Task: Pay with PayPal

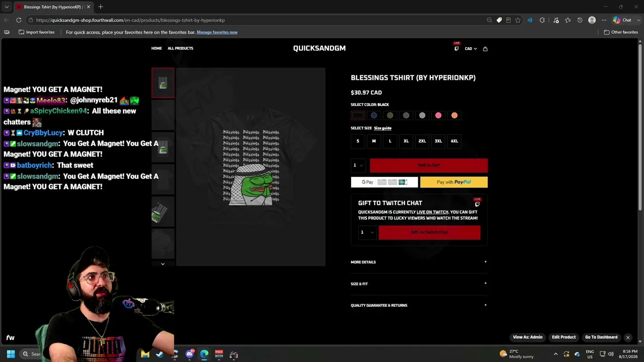Action: [x=454, y=182]
